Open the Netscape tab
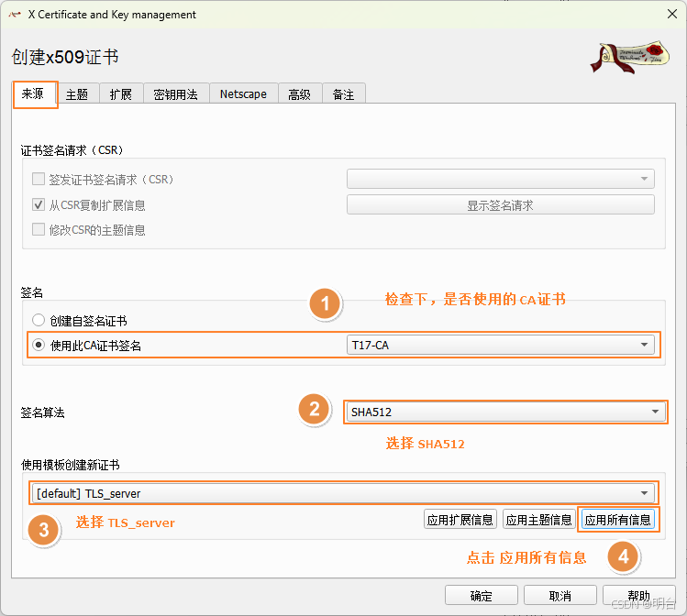 tap(243, 94)
